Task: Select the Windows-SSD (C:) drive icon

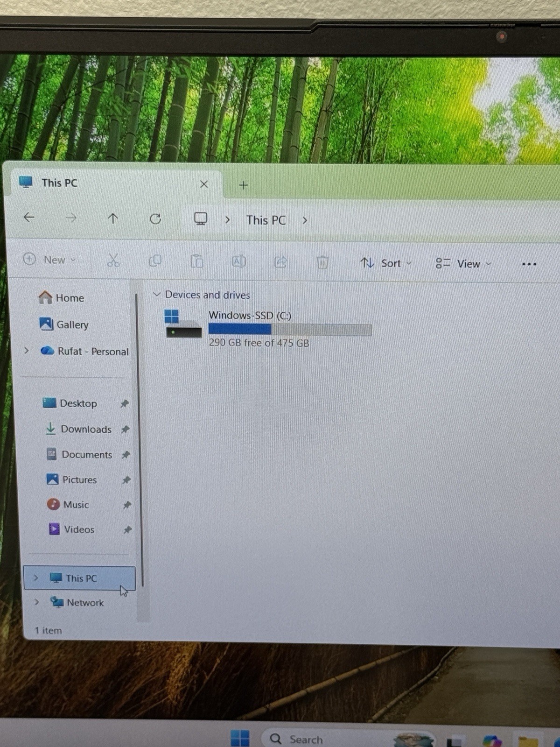Action: (x=183, y=324)
